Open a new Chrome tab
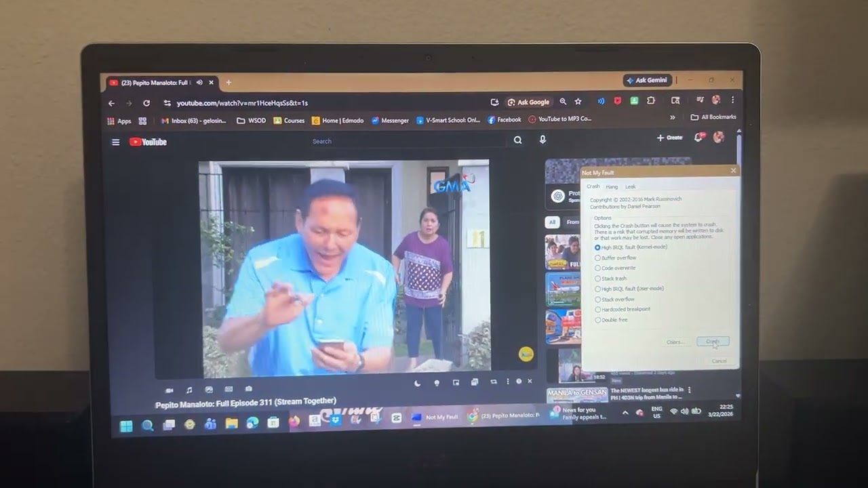Screen dimensions: 868x488 [229, 83]
